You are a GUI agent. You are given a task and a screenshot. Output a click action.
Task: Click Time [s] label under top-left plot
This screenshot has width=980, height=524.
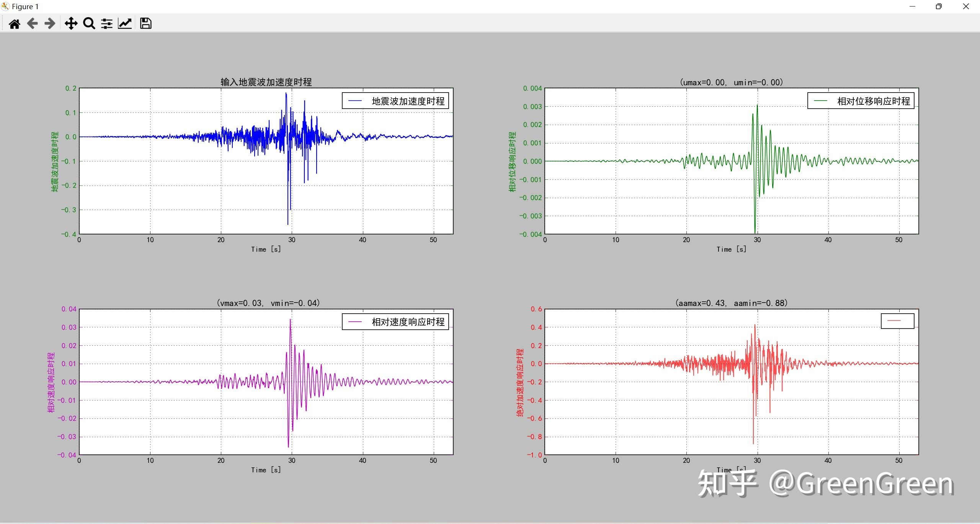pos(266,249)
